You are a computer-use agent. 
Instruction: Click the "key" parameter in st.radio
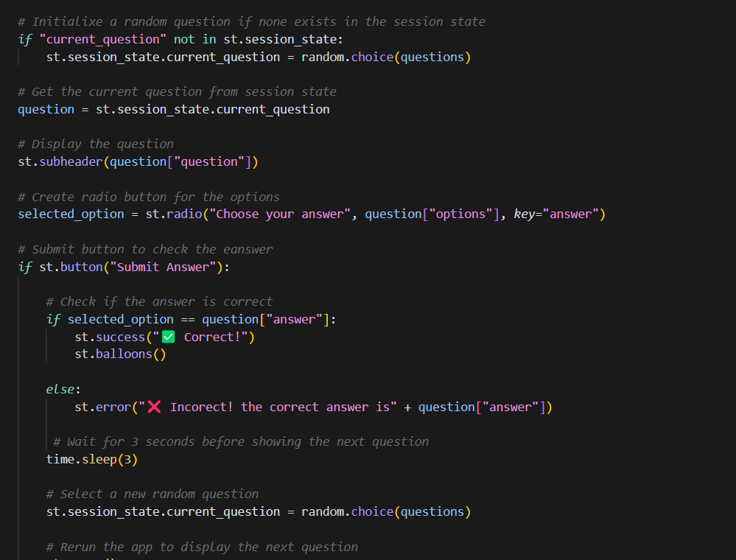[525, 214]
